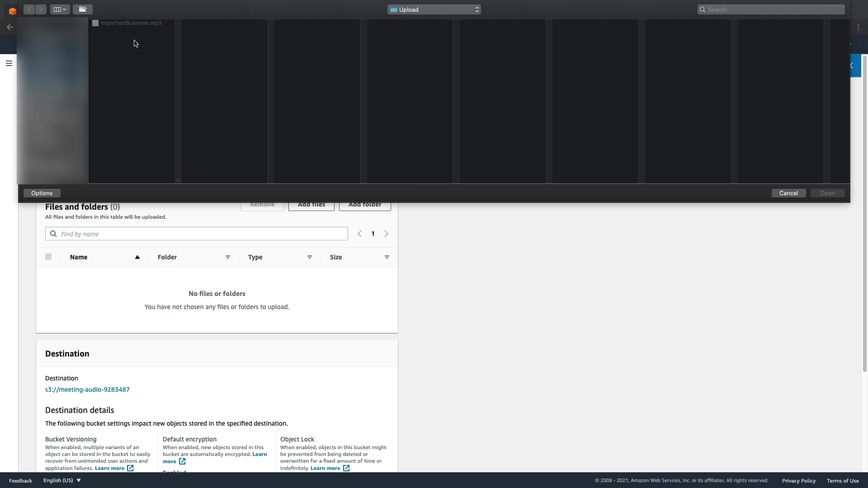Open the hamburger navigation menu icon
The height and width of the screenshot is (488, 868).
(9, 63)
